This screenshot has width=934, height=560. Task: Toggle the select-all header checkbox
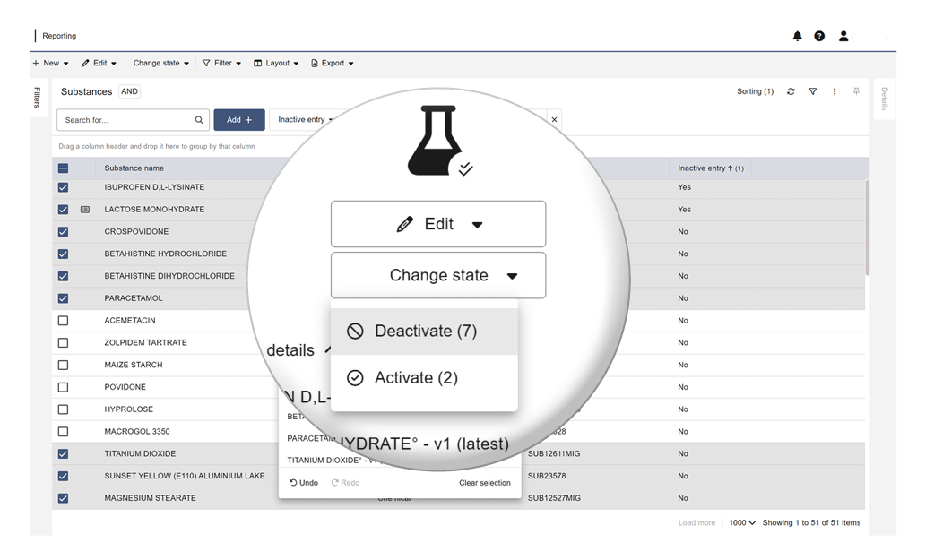click(63, 168)
